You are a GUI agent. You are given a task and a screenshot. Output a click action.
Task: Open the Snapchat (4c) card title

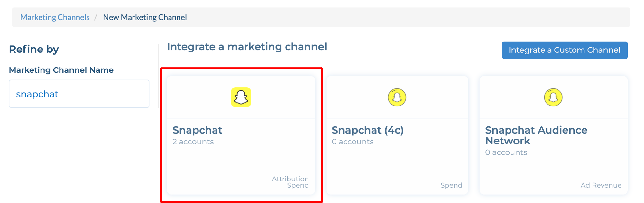tap(367, 130)
